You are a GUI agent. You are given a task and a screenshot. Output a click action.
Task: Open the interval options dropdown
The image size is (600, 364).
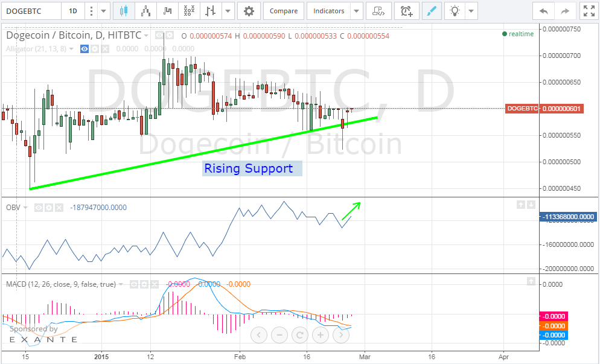[103, 11]
